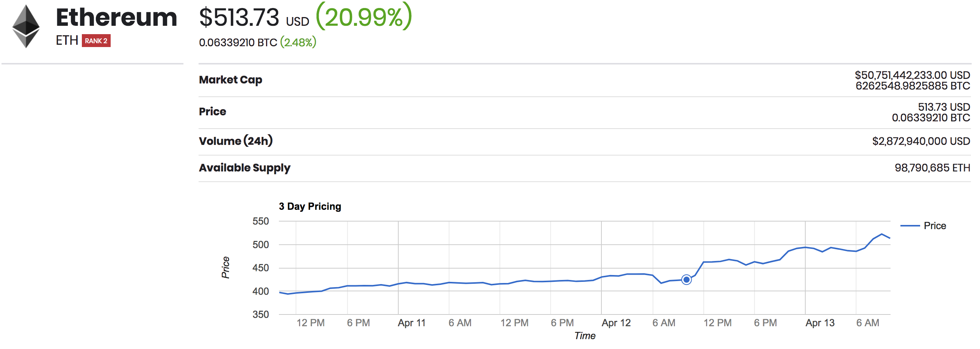
Task: Click the 550 y-axis label
Action: pos(261,222)
